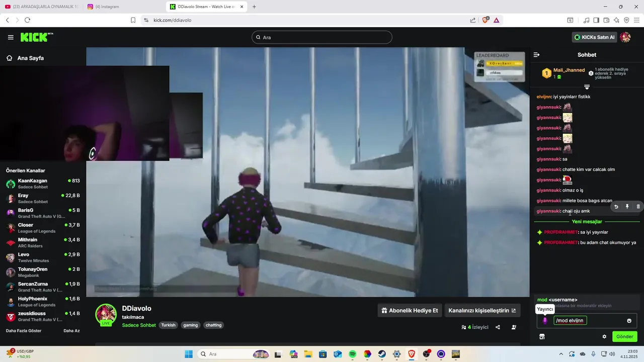
Task: Open Eray recommended channel
Action: click(43, 198)
